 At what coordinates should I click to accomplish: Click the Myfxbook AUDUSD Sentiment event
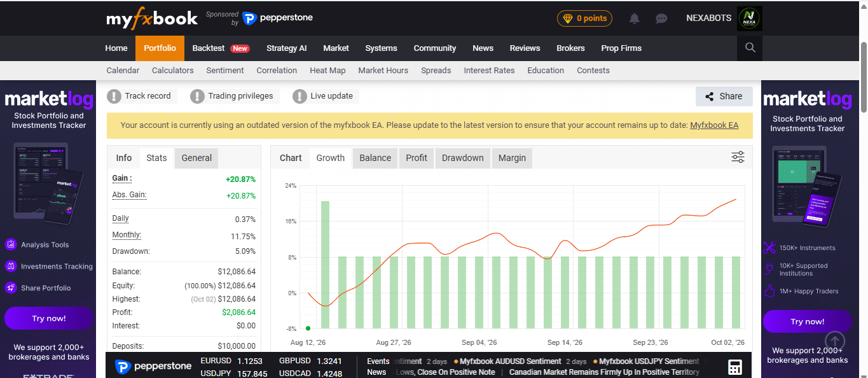click(x=511, y=361)
